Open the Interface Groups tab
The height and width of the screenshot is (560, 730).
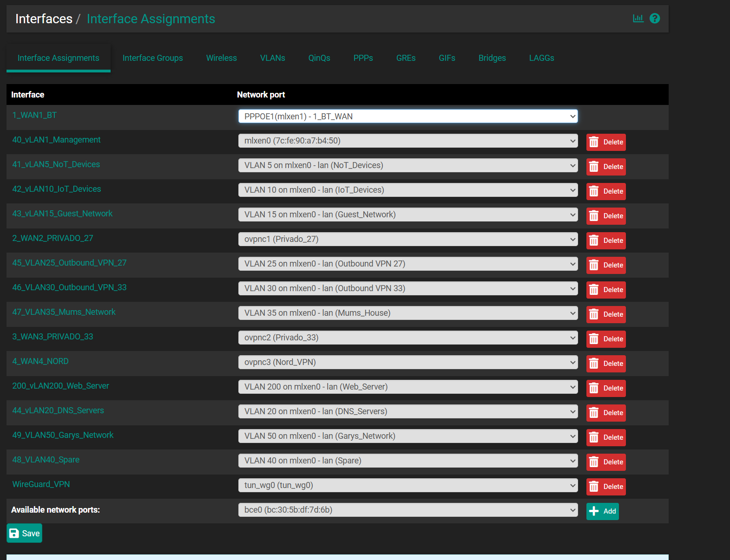click(152, 58)
